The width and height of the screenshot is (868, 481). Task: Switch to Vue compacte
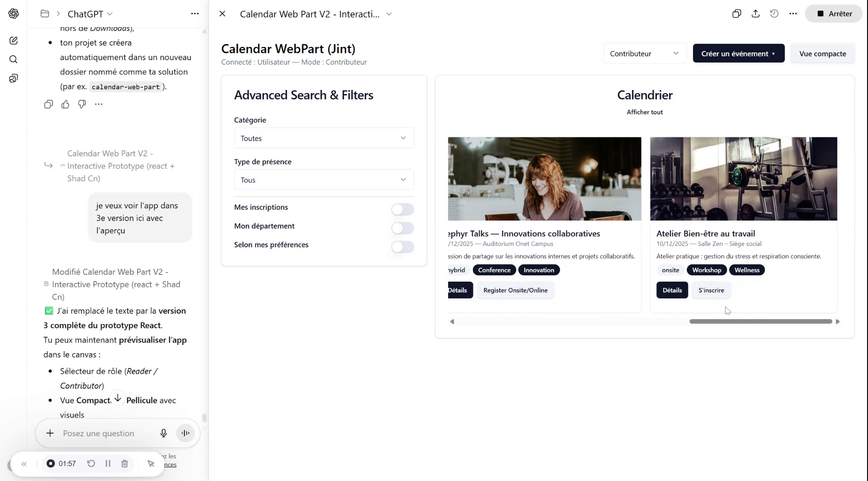pyautogui.click(x=823, y=53)
